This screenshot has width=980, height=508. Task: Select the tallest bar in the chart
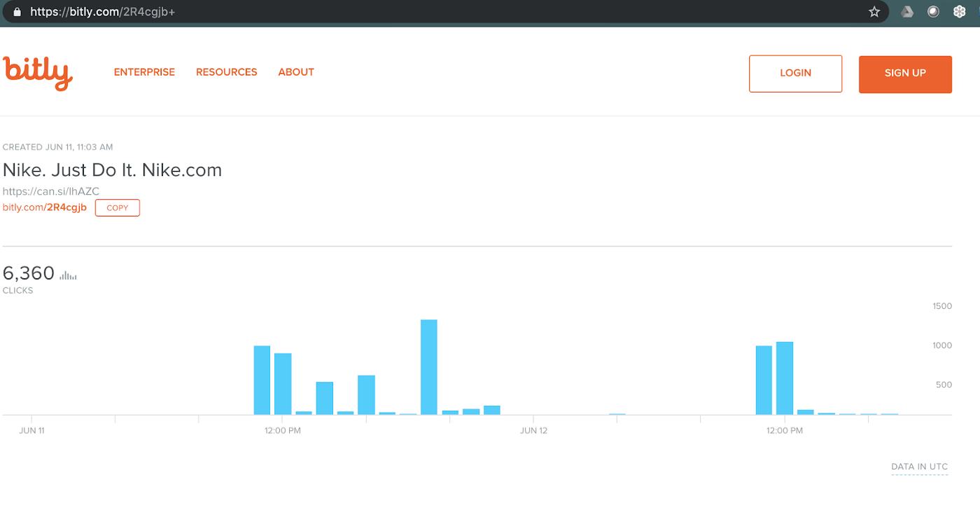[x=429, y=367]
